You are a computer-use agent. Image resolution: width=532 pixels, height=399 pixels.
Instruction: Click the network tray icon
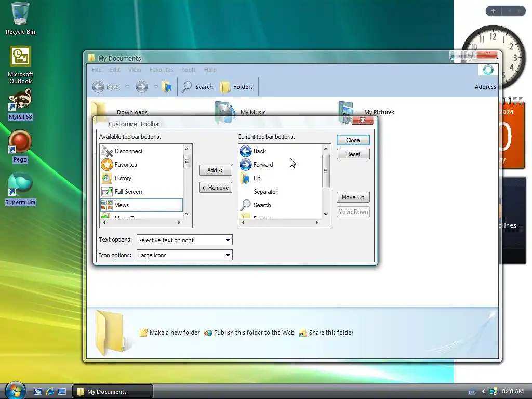pos(493,392)
